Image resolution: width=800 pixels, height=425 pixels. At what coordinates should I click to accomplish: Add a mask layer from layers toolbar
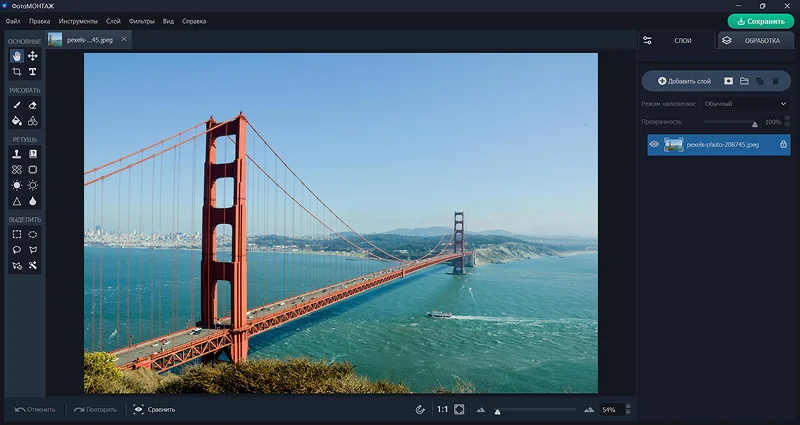pyautogui.click(x=729, y=81)
